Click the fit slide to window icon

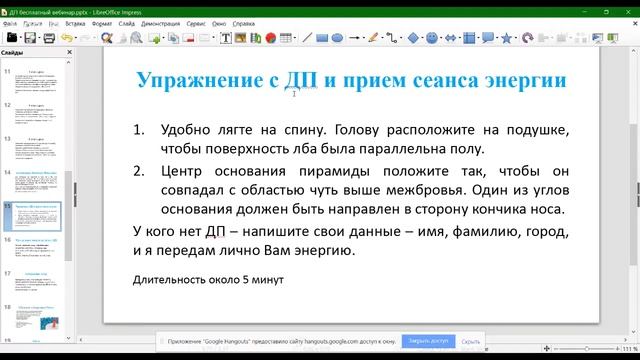coord(547,349)
